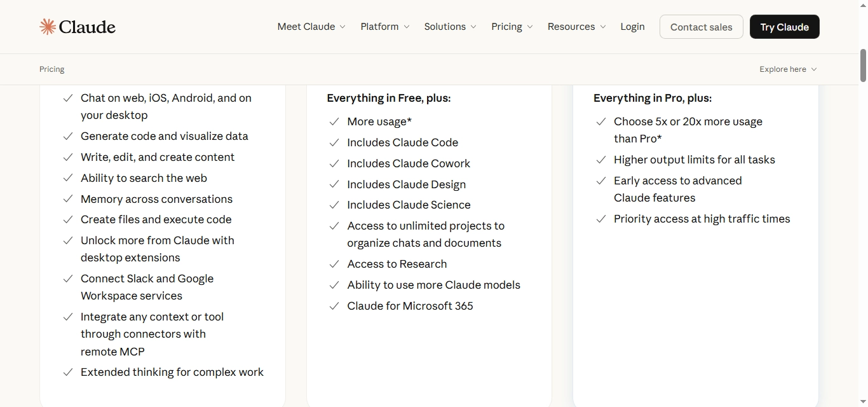The height and width of the screenshot is (407, 868).
Task: Click checkmark beside Connect Slack and Google
Action: click(68, 279)
